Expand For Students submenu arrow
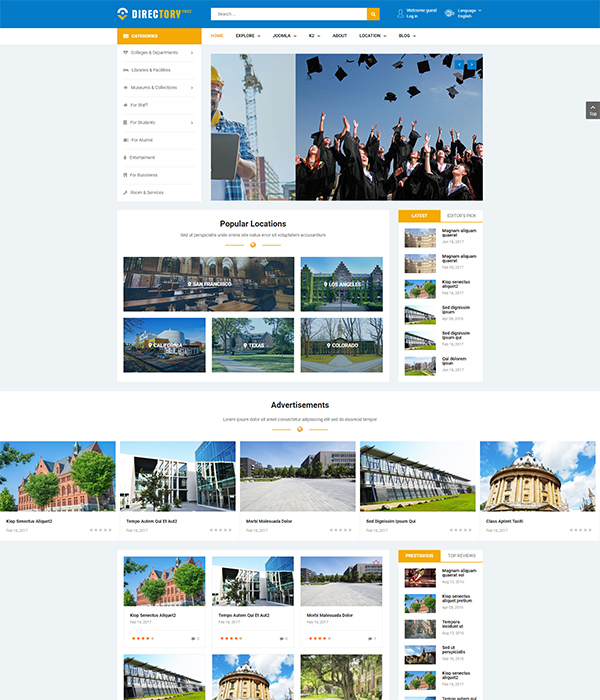Screen dimensions: 600x700 click(x=192, y=122)
